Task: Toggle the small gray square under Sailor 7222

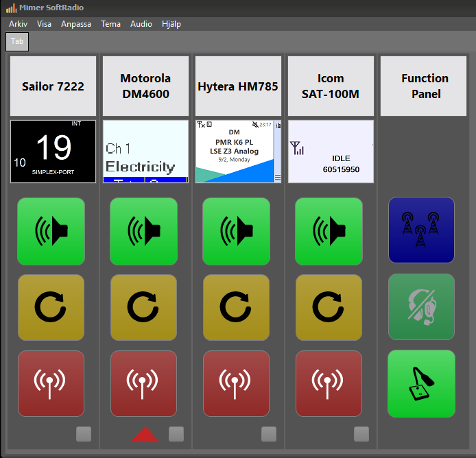Action: [x=84, y=434]
